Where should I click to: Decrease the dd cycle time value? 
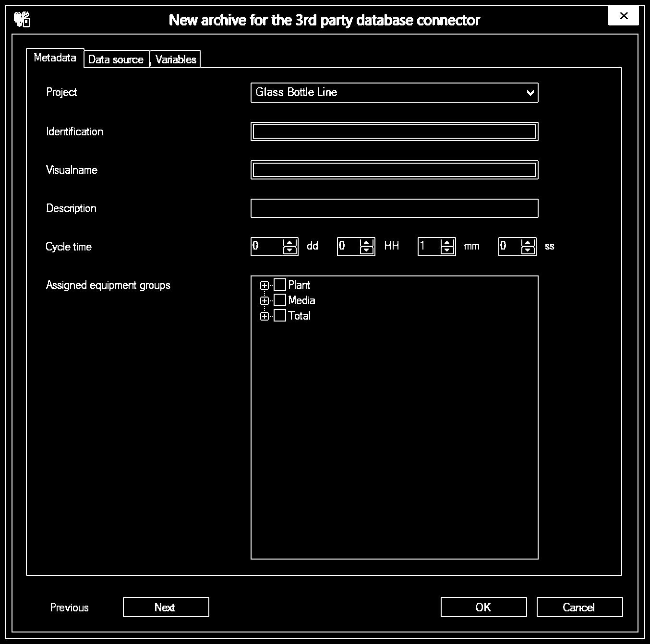(290, 250)
